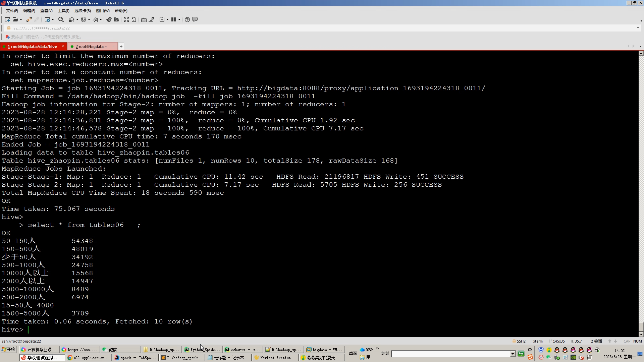Image resolution: width=644 pixels, height=362 pixels.
Task: Click the add-session bookmark arrow icon
Action: point(7,37)
